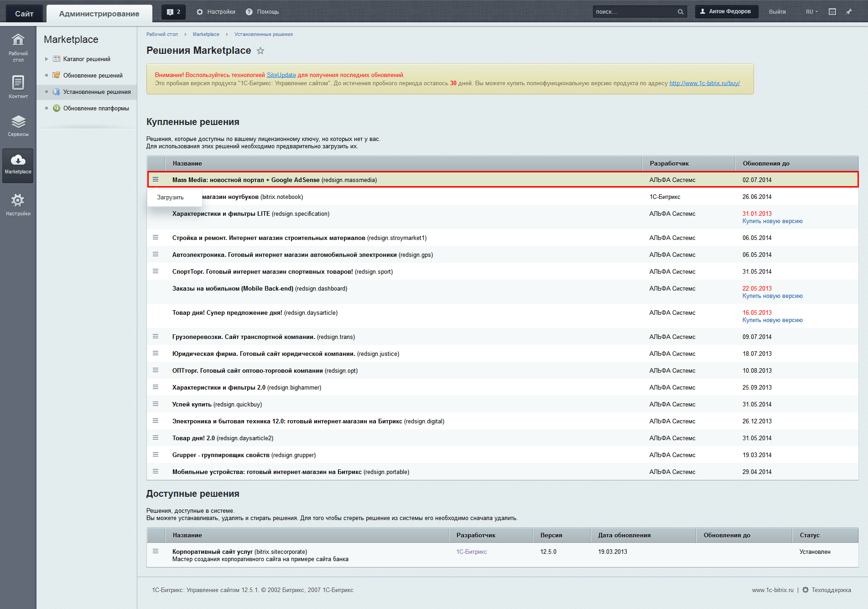Open the notifications counter showing 2
The width and height of the screenshot is (868, 609).
[x=174, y=12]
